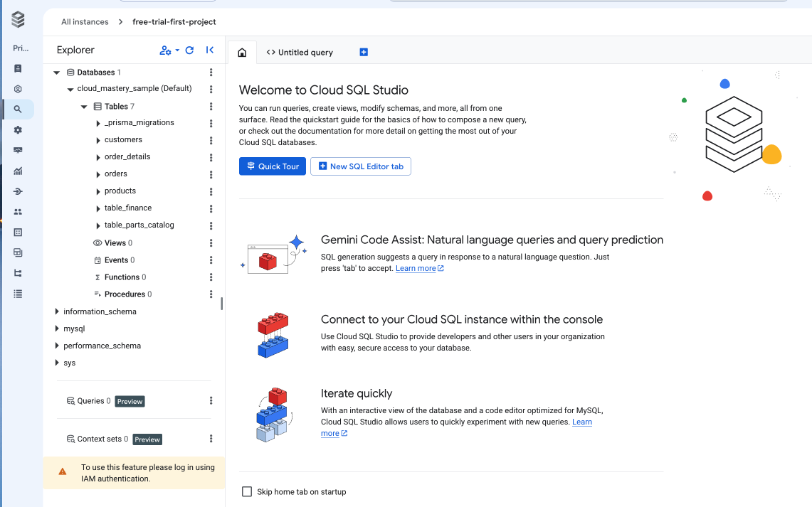
Task: Open kebab menu for products table
Action: pos(211,191)
